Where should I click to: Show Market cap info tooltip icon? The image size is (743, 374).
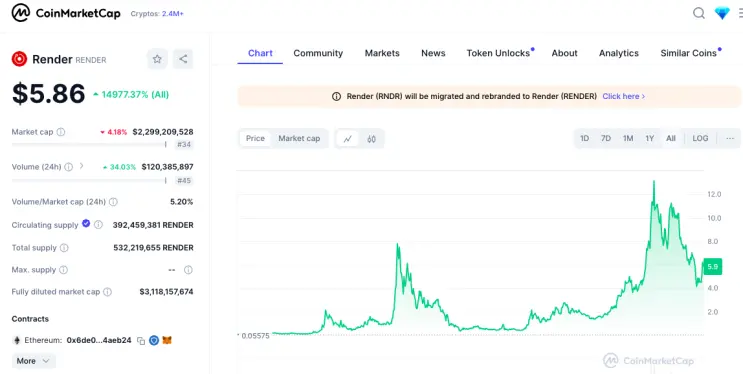tap(61, 132)
